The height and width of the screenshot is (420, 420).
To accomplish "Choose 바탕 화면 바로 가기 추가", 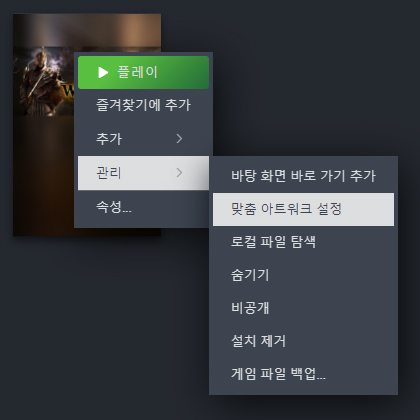I will (x=303, y=176).
